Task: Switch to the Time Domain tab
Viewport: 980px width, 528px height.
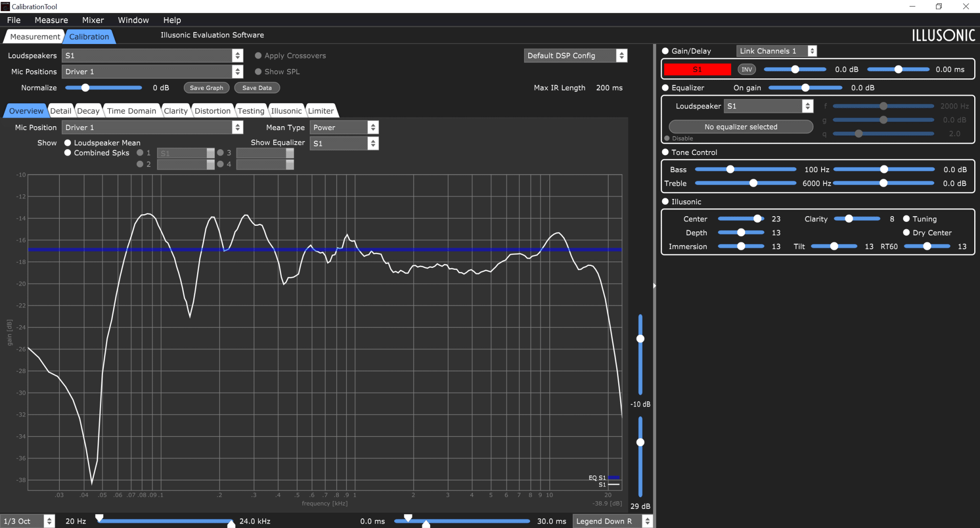Action: tap(132, 111)
